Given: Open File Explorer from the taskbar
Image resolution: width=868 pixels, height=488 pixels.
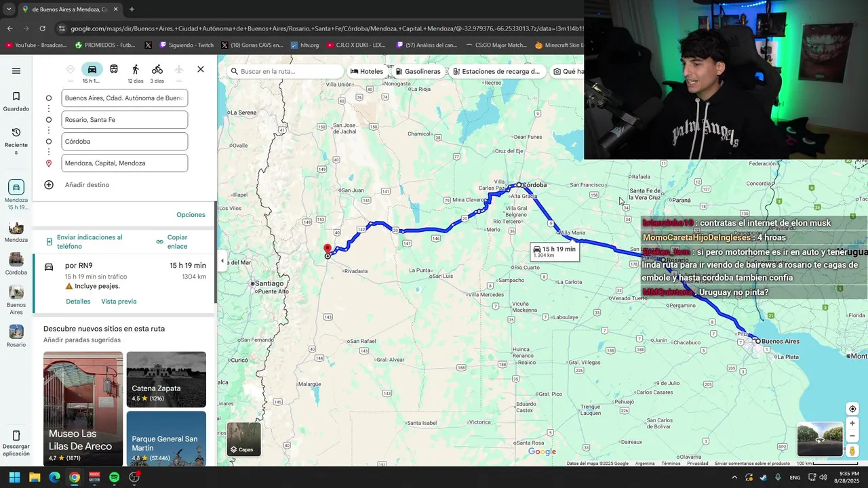Looking at the screenshot, I should [x=35, y=477].
